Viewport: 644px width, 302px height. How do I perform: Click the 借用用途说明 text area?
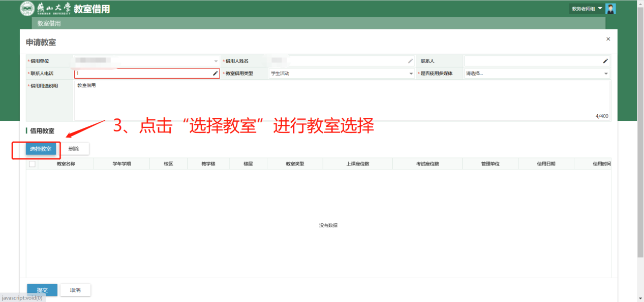[x=342, y=100]
